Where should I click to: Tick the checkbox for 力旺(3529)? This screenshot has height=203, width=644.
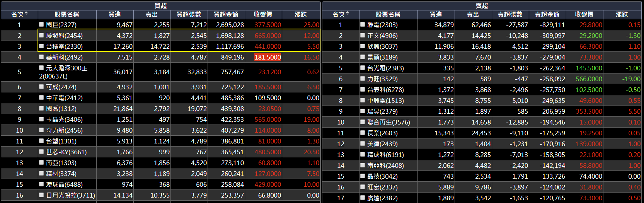(x=363, y=78)
